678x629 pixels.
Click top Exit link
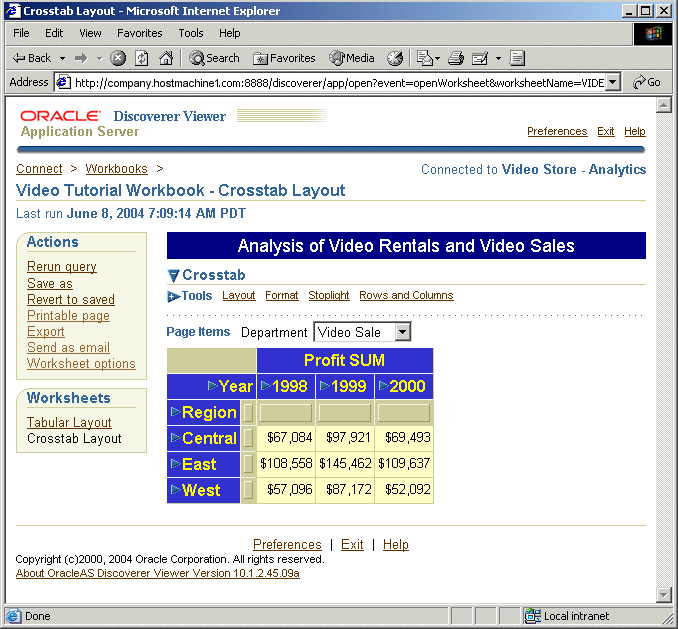tap(606, 131)
